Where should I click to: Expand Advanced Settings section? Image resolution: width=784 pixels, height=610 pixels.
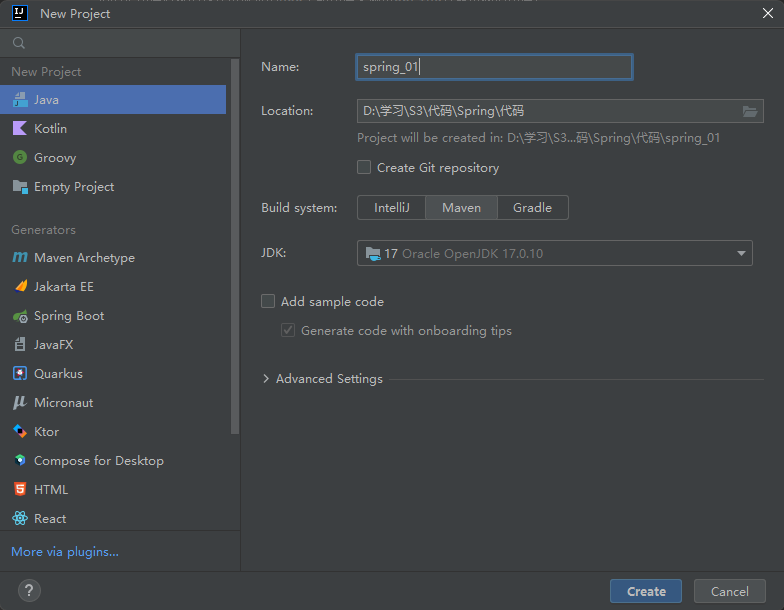point(266,378)
